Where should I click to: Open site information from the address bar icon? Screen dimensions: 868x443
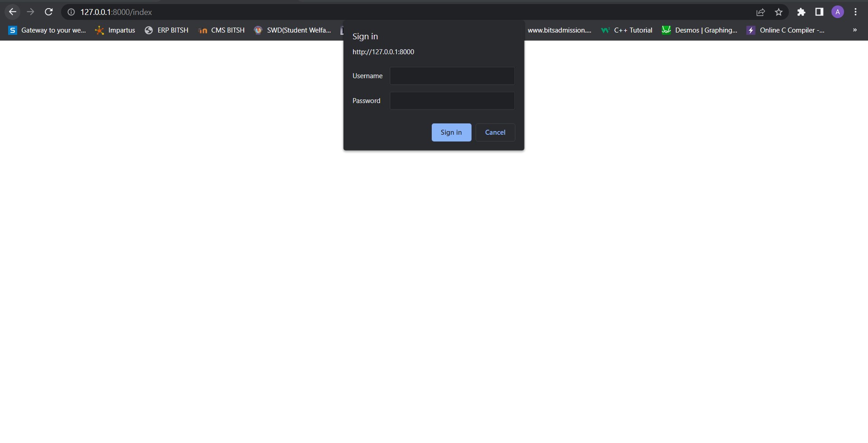pyautogui.click(x=71, y=12)
